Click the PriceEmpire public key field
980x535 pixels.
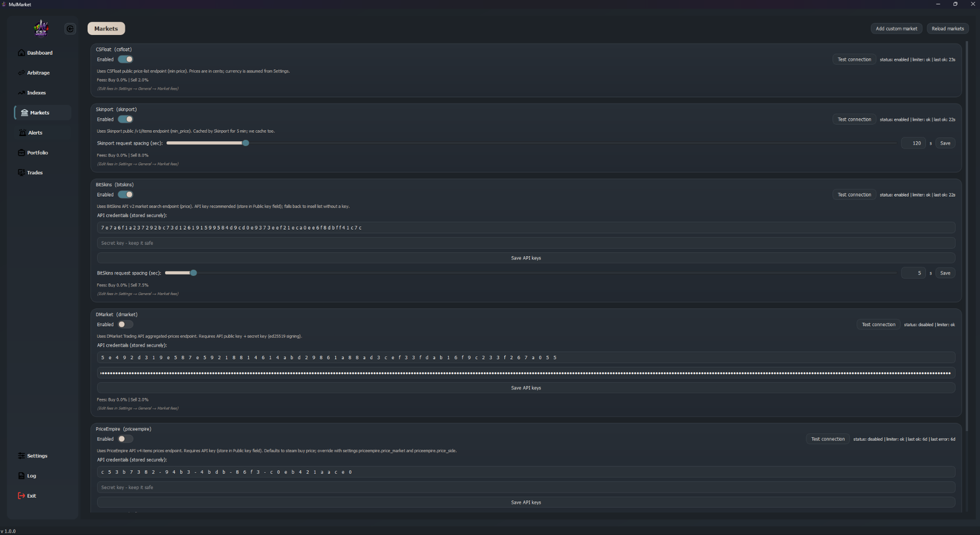[526, 472]
